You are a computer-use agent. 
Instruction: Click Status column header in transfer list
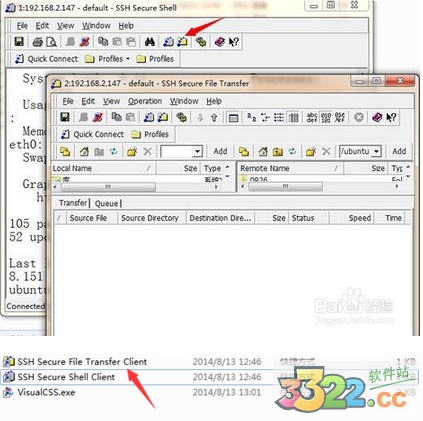click(x=309, y=218)
